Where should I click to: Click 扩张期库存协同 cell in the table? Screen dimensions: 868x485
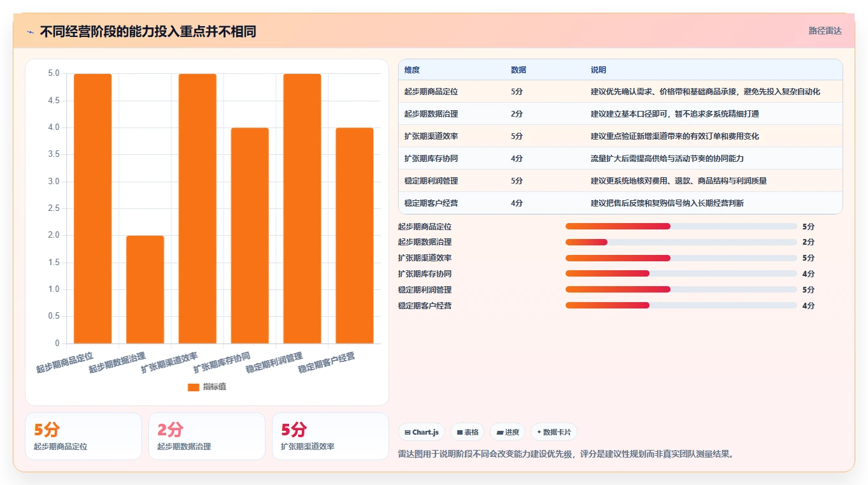431,159
